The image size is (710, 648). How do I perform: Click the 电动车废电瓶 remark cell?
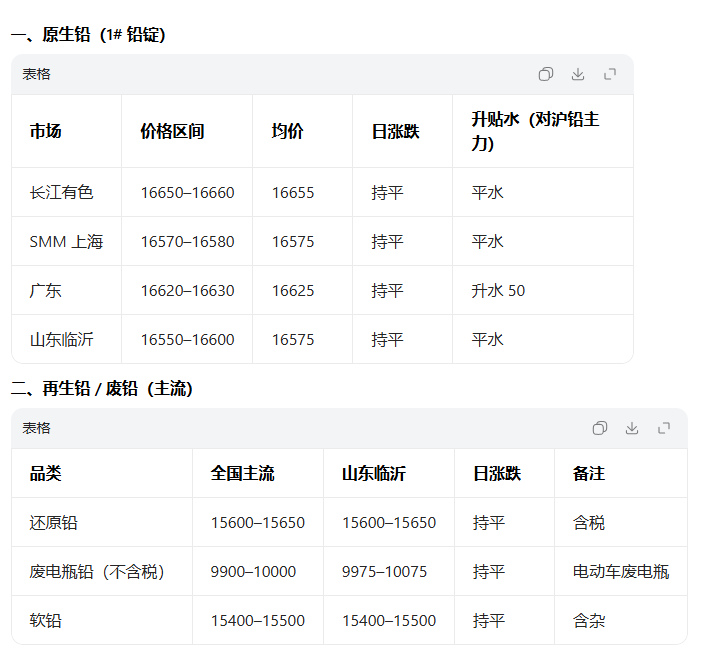(620, 572)
